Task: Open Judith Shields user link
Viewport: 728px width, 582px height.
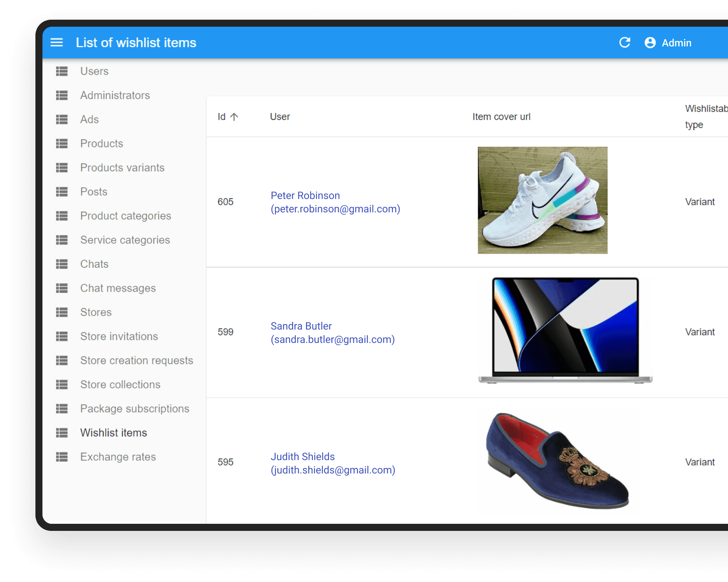Action: pyautogui.click(x=333, y=463)
